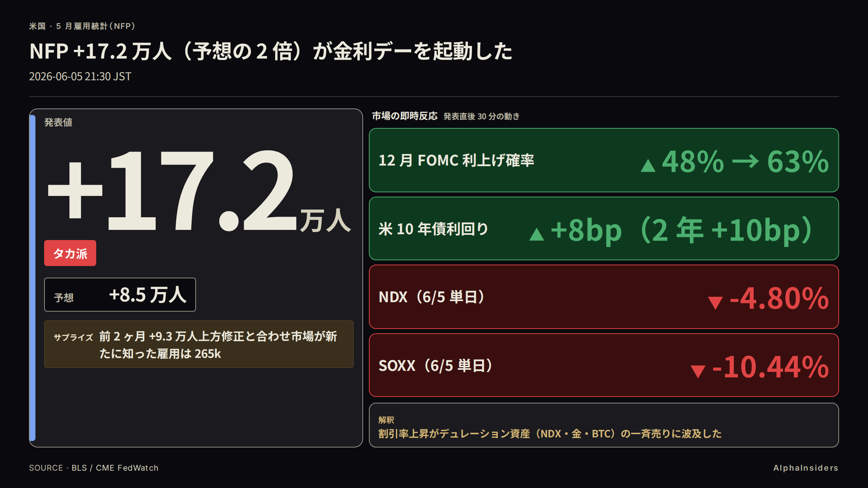Viewport: 868px width, 488px height.
Task: Click the SOURCE · BLS / CME FedWatch footer text
Action: [94, 468]
